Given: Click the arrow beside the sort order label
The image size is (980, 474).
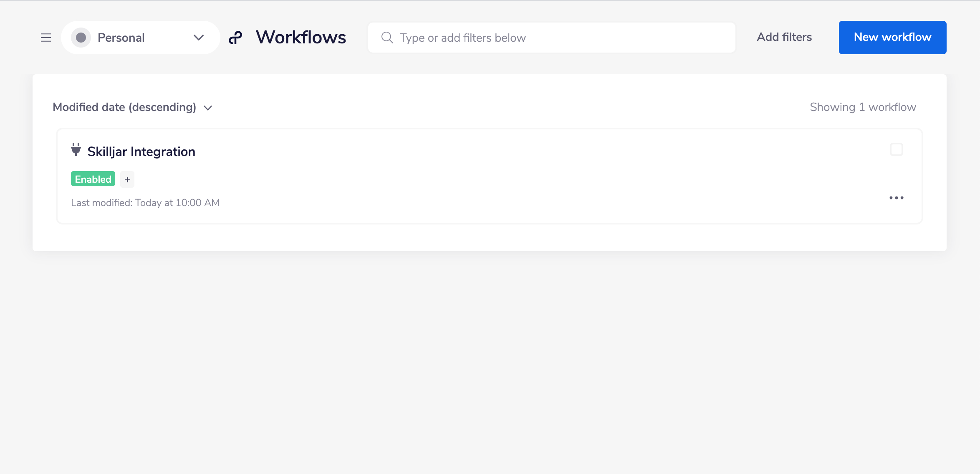Looking at the screenshot, I should pyautogui.click(x=208, y=108).
